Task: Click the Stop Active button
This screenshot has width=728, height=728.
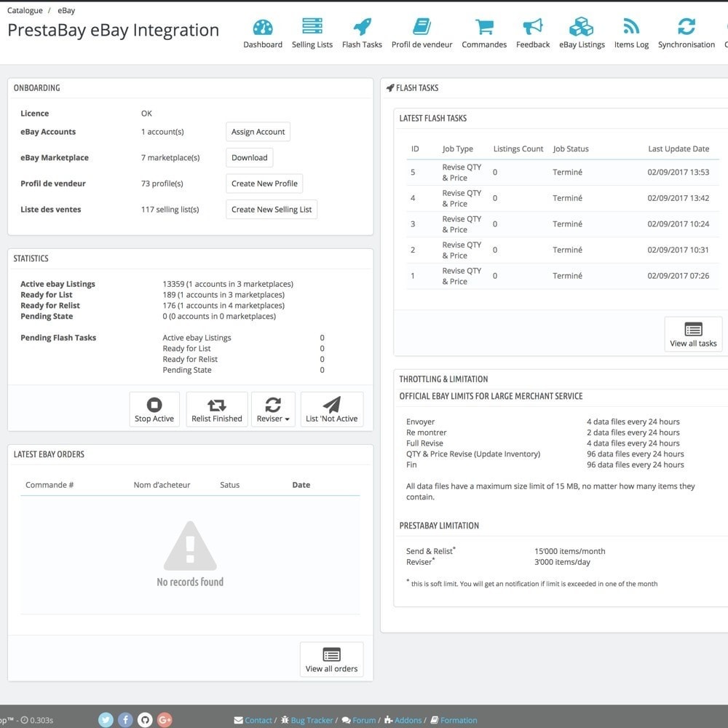Action: click(x=154, y=409)
